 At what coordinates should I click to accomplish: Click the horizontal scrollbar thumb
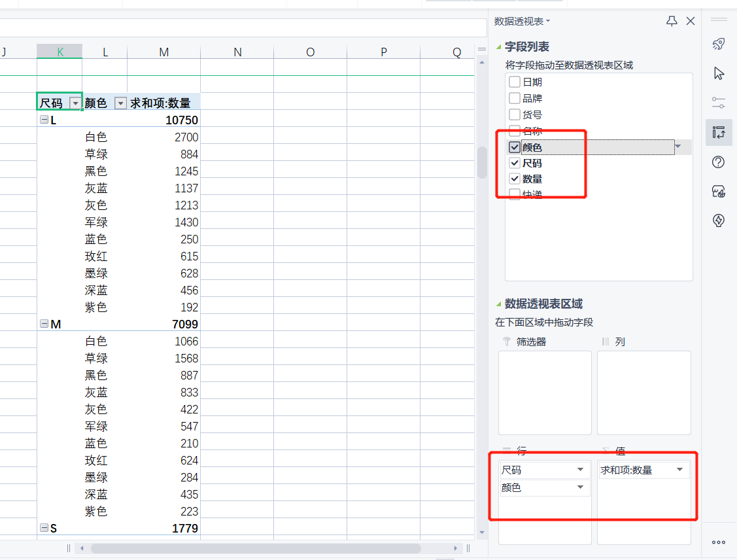point(256,548)
